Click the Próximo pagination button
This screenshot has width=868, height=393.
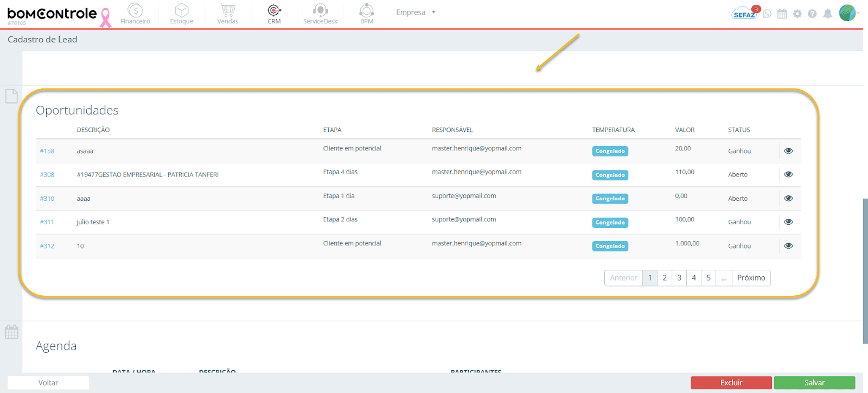751,278
